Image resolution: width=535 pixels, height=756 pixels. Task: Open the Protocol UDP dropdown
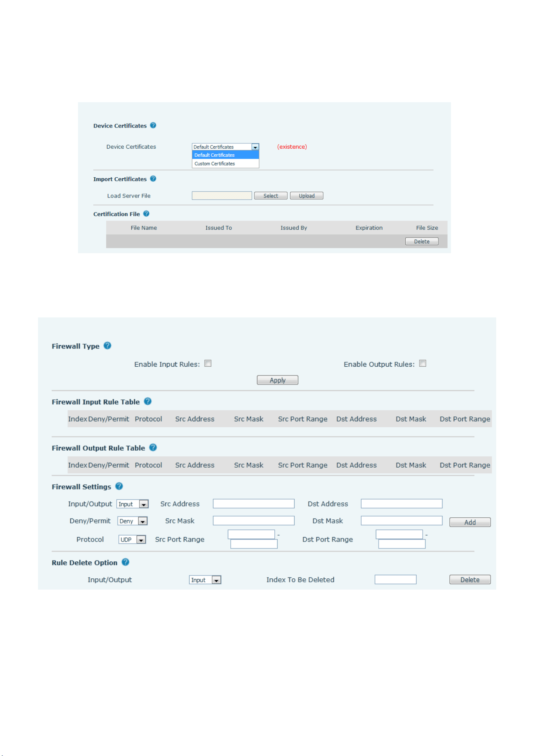pos(132,540)
